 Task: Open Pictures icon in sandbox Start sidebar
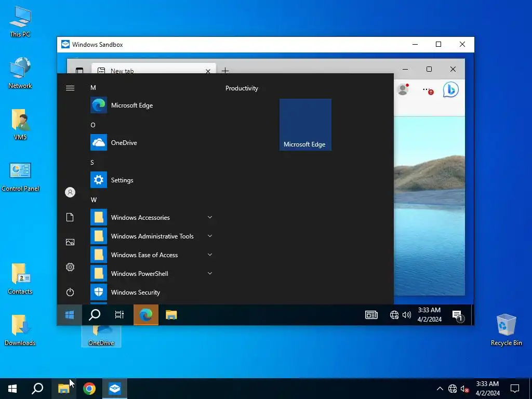coord(70,242)
